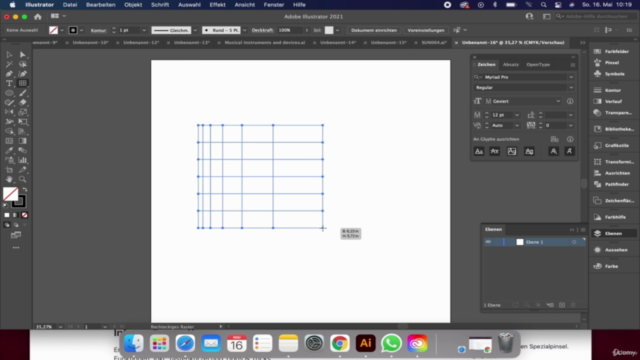Open the Objekt menu

click(133, 5)
